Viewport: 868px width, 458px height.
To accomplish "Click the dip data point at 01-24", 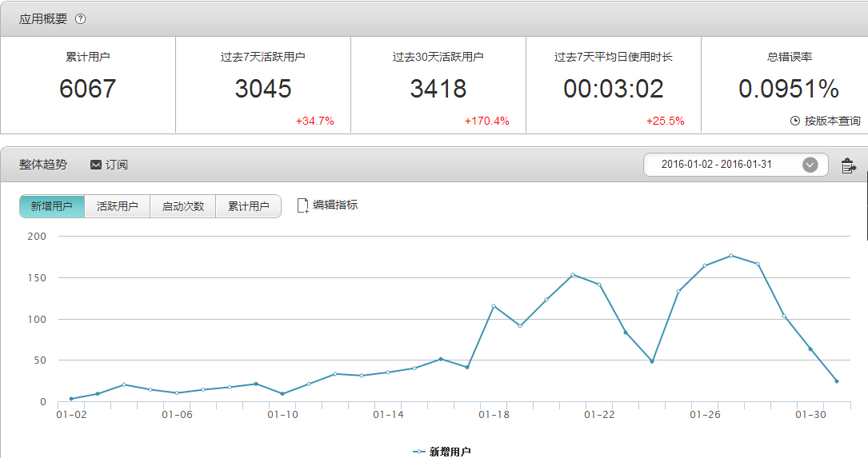I will [x=652, y=361].
